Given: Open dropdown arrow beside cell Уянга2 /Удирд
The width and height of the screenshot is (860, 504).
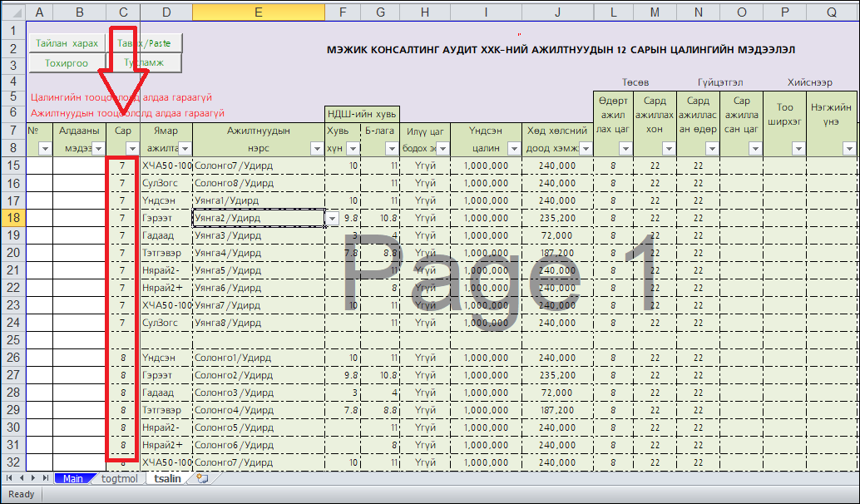Looking at the screenshot, I should click(333, 218).
